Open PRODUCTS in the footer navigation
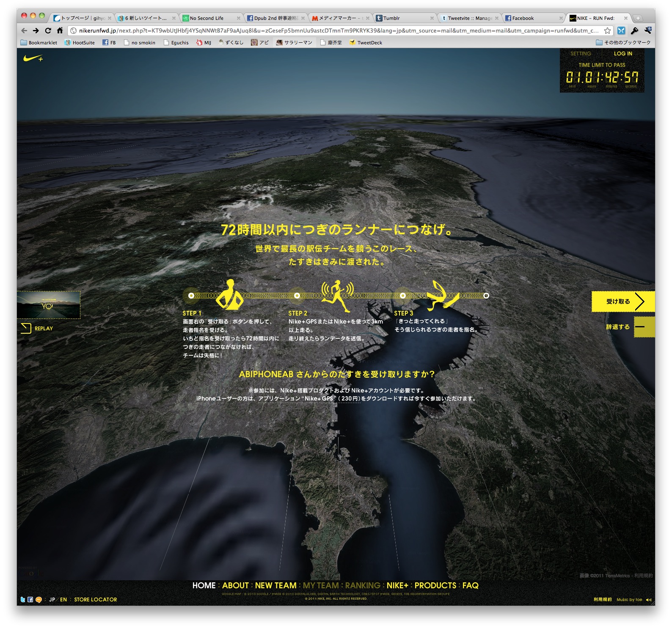 pos(435,585)
